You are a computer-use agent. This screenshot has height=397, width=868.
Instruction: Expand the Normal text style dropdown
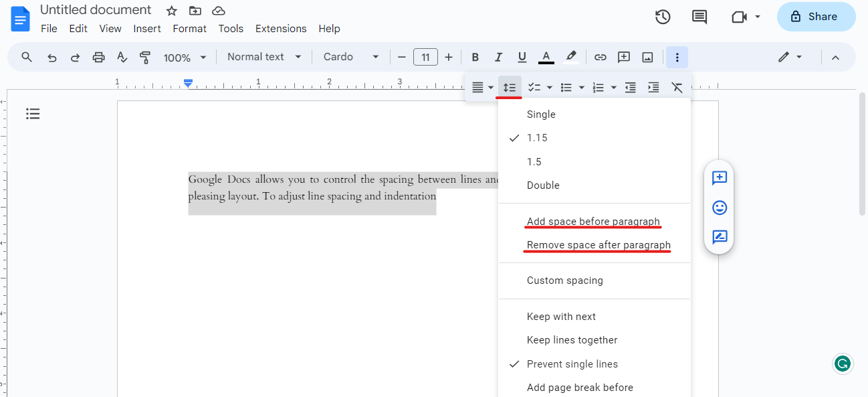(264, 57)
